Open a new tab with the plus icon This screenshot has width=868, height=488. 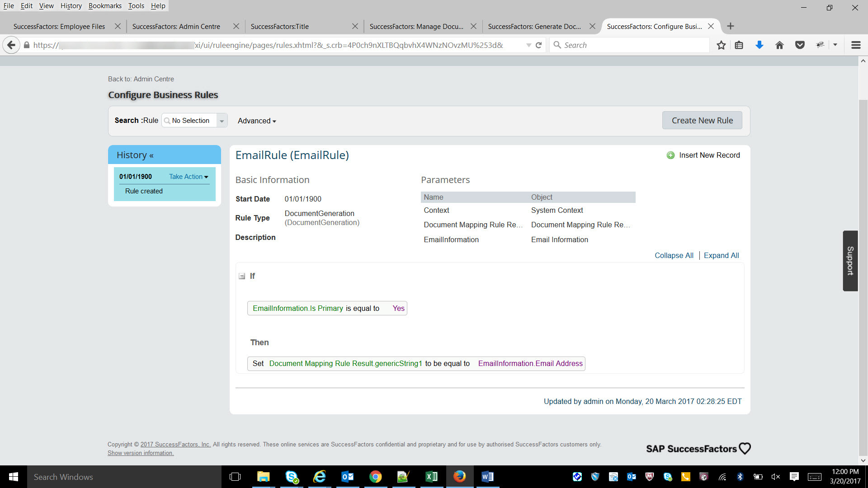(x=731, y=26)
